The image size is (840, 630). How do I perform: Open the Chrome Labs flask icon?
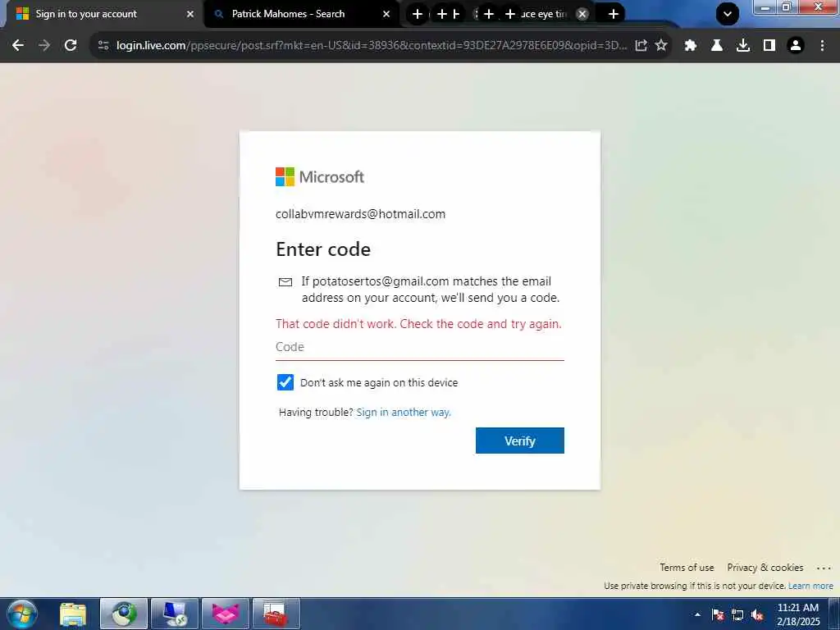(717, 46)
